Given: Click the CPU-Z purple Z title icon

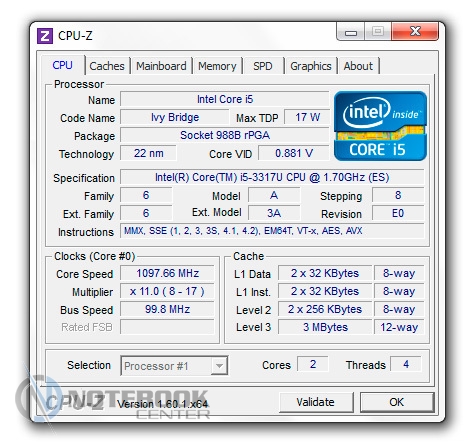Looking at the screenshot, I should [x=45, y=36].
